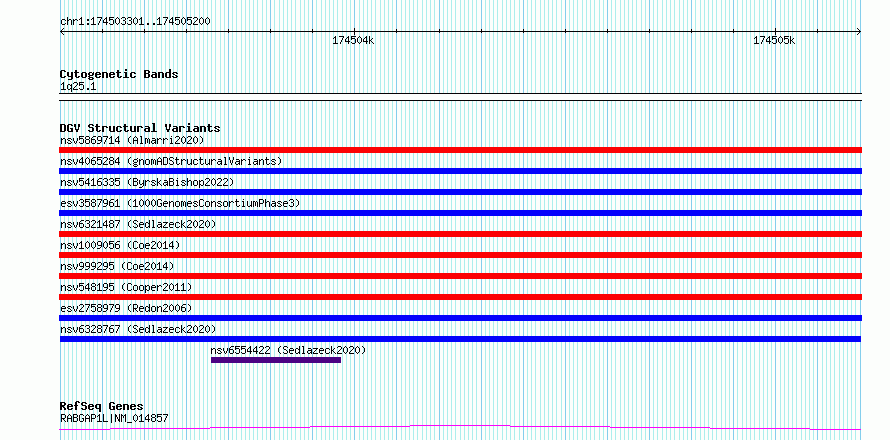Click the 1q25.1 cytogenetic band line
This screenshot has width=890, height=440.
pos(460,97)
